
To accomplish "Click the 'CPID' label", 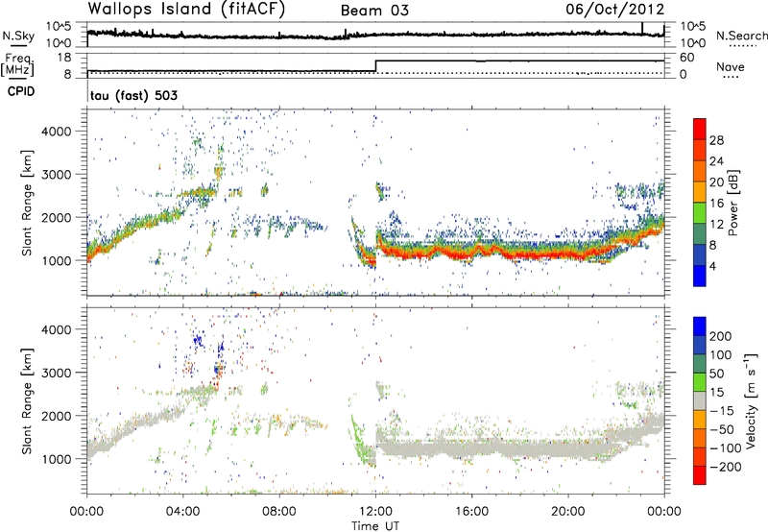I will [x=21, y=91].
